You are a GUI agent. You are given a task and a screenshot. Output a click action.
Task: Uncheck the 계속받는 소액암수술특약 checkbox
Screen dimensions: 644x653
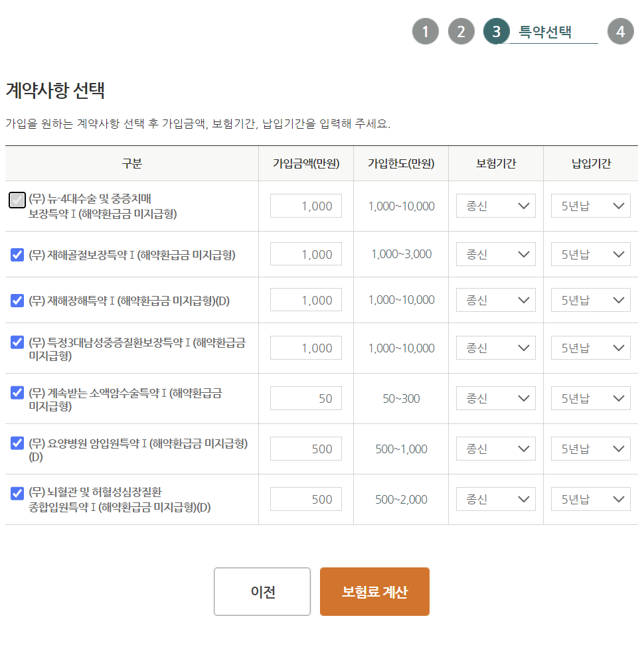coord(17,392)
